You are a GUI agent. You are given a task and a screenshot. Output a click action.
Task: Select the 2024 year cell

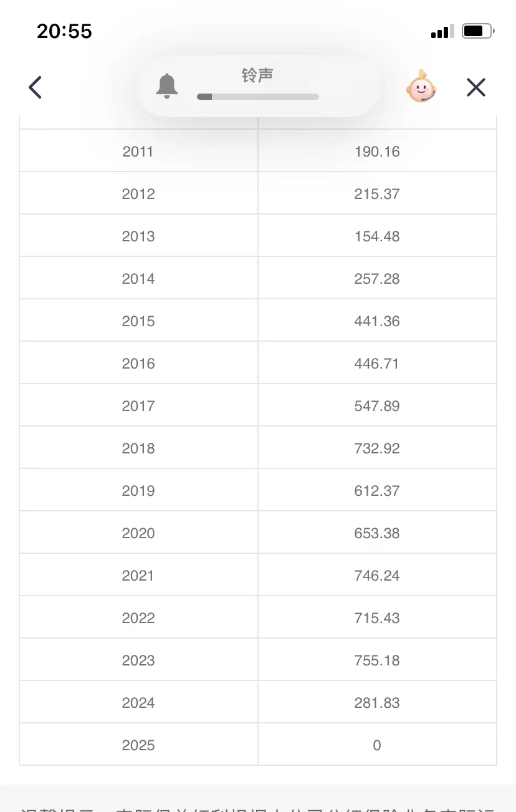click(x=138, y=703)
